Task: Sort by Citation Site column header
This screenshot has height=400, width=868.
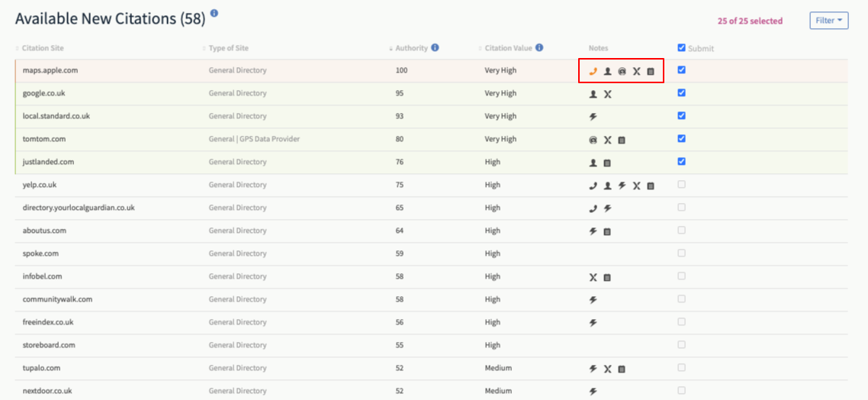Action: click(x=43, y=48)
